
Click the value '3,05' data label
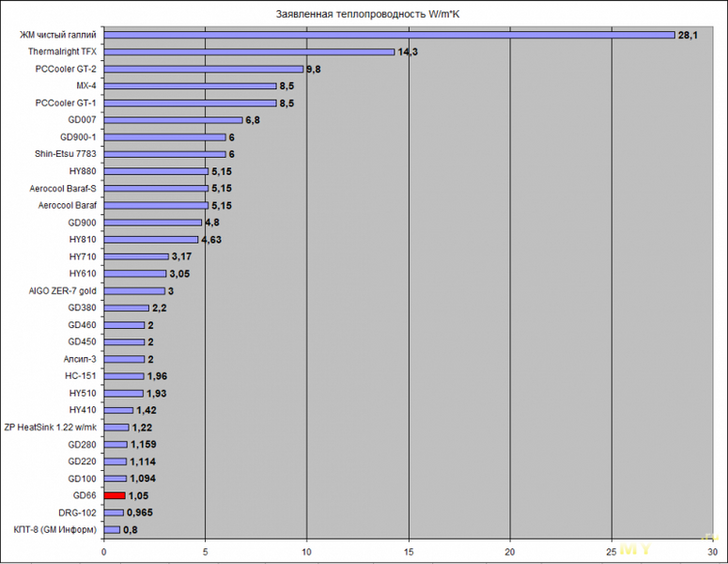(179, 274)
